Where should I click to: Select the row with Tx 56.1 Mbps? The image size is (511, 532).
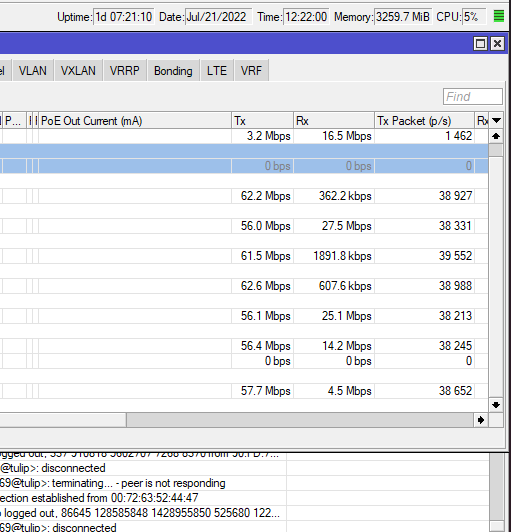(x=244, y=316)
